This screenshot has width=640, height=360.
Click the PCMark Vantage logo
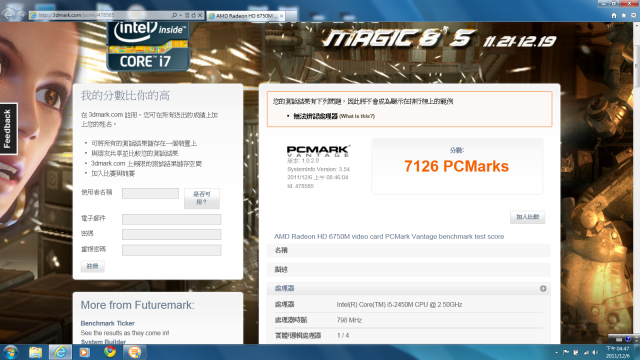318,151
